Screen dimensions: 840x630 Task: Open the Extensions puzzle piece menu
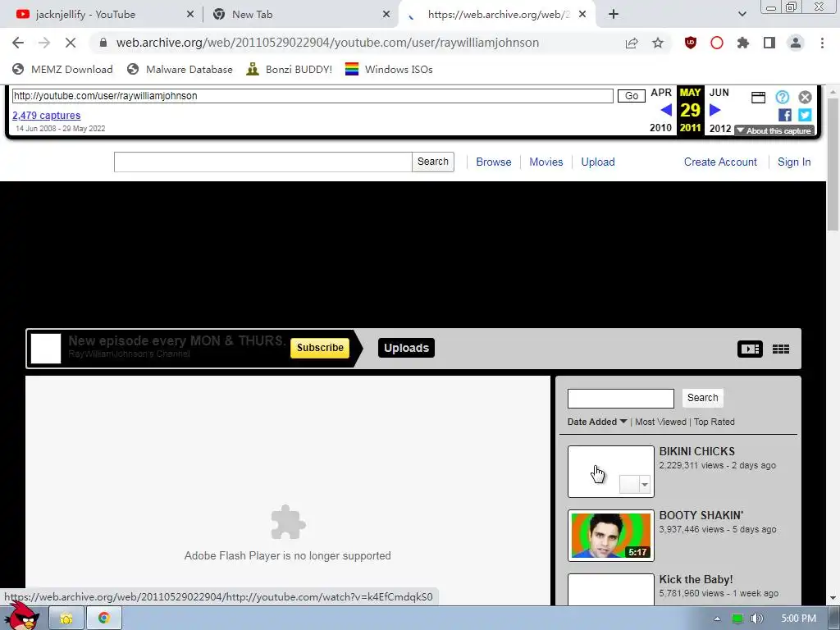pyautogui.click(x=743, y=43)
